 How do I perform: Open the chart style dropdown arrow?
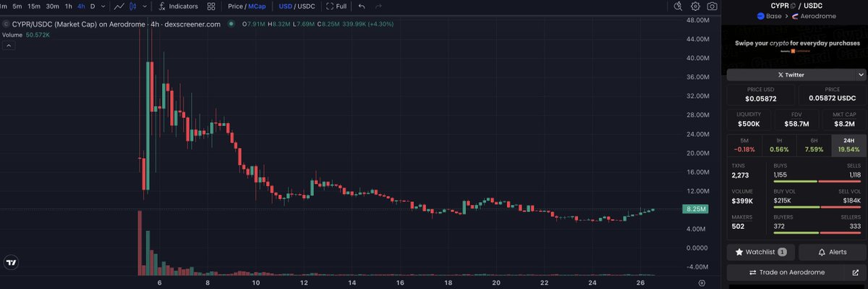144,6
